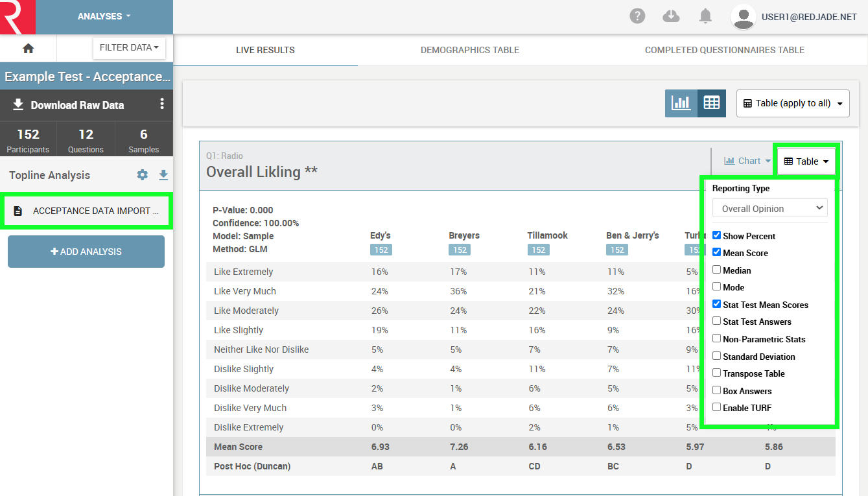Uncheck Show Percent checkbox
Viewport: 868px width, 496px height.
tap(716, 235)
